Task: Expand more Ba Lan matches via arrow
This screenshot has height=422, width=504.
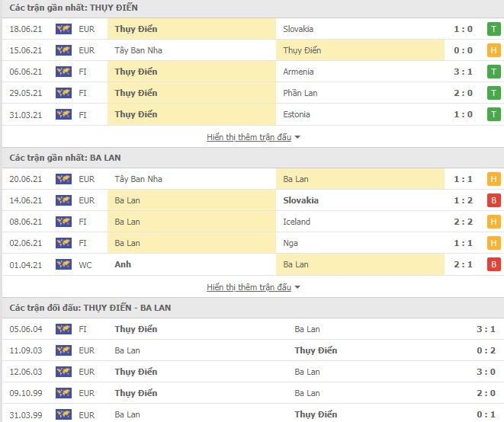Action: [x=297, y=287]
